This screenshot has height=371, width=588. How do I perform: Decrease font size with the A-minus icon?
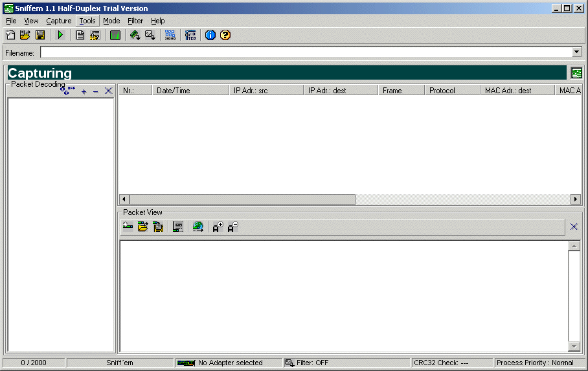point(233,227)
